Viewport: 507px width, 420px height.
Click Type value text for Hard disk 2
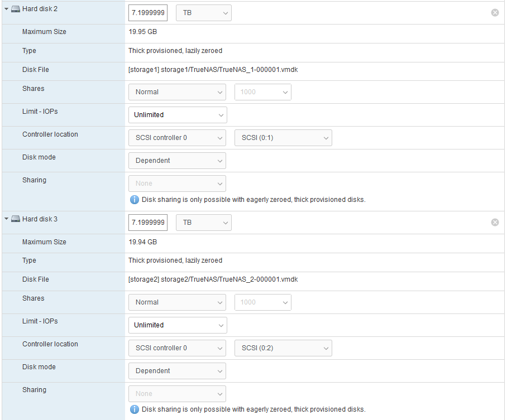(175, 51)
